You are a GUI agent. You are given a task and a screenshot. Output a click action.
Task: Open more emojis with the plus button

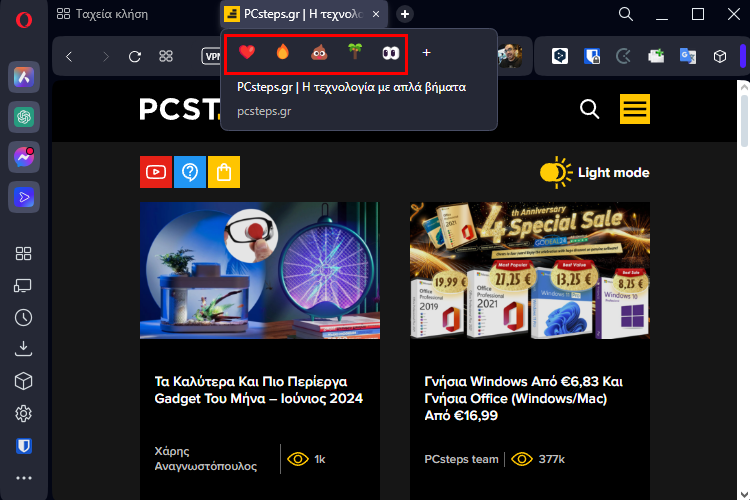[427, 53]
